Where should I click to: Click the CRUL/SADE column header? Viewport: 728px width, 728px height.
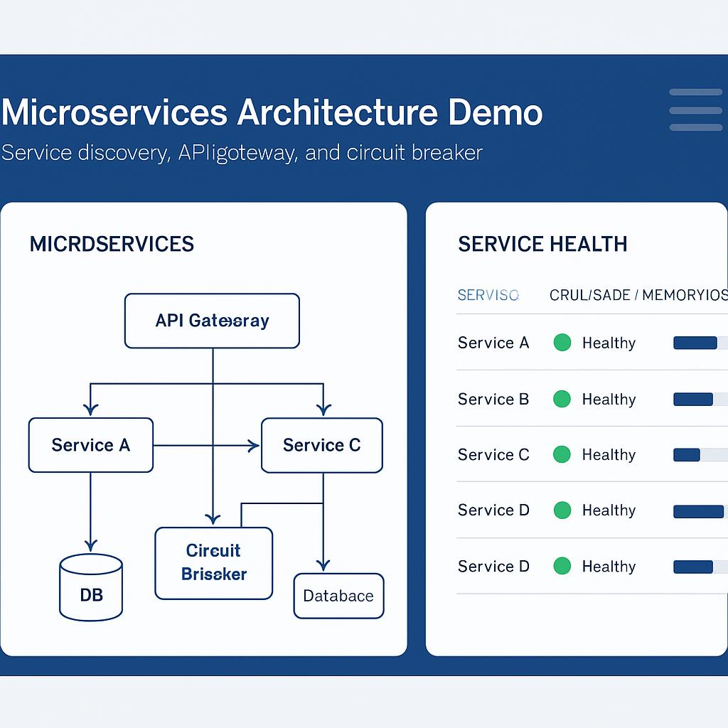point(589,295)
